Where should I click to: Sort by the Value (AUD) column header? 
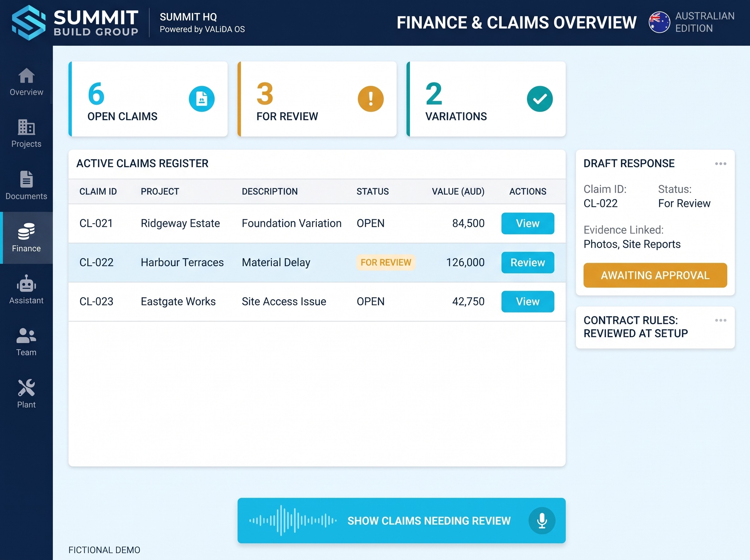tap(458, 192)
